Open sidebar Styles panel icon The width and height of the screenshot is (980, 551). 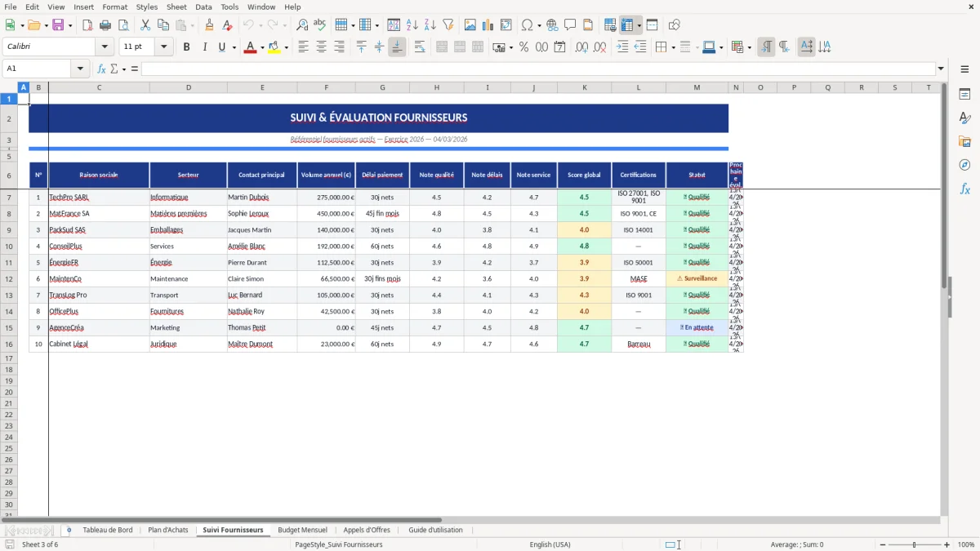coord(964,118)
